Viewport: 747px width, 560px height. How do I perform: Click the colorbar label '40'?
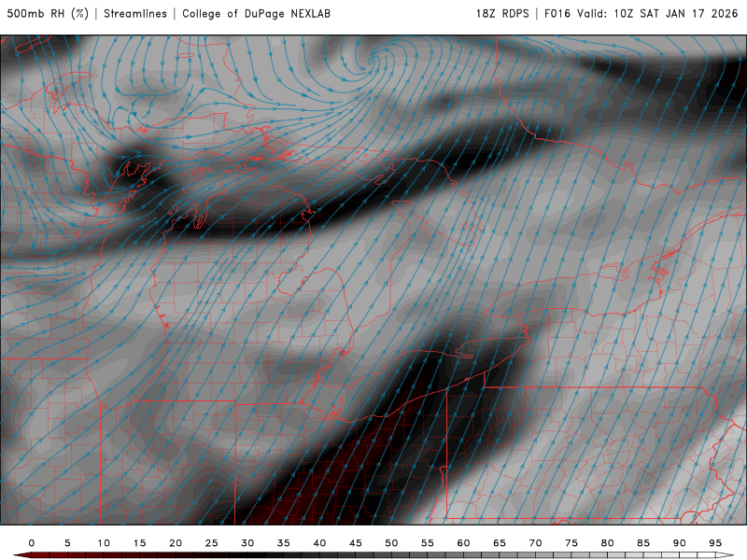pyautogui.click(x=319, y=543)
